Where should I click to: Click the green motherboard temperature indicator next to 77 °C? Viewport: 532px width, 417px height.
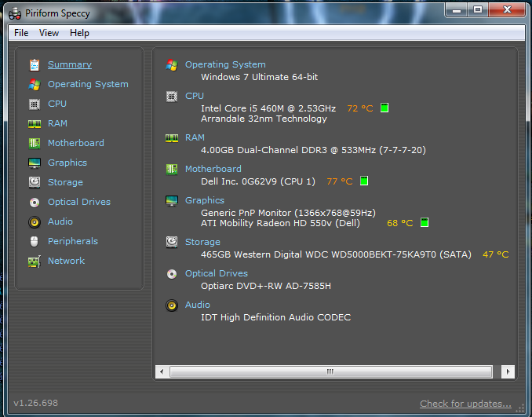click(x=364, y=181)
